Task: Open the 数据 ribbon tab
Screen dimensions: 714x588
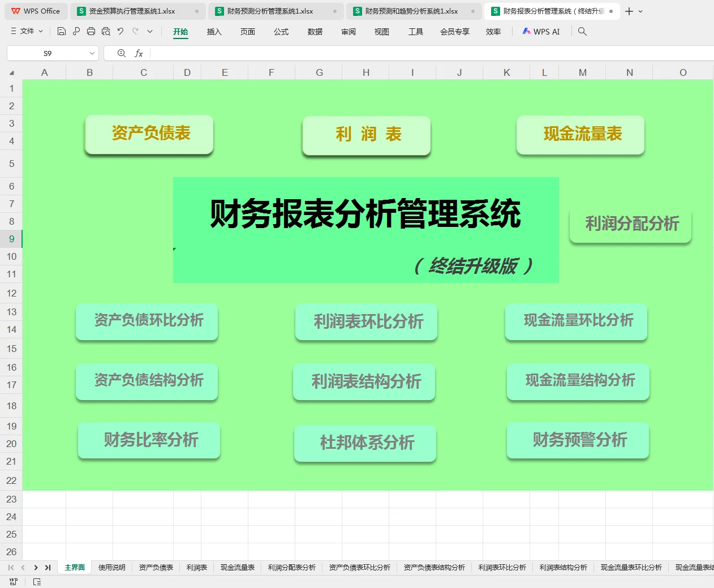Action: point(315,32)
